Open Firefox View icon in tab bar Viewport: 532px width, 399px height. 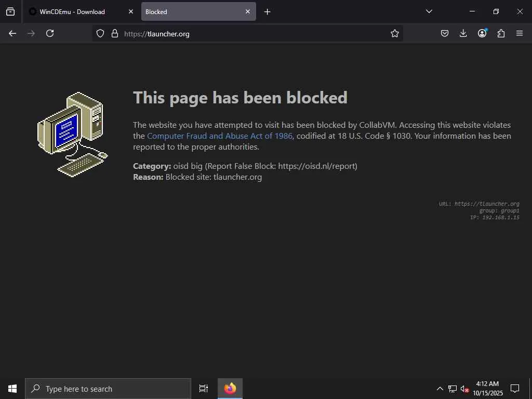click(x=10, y=11)
